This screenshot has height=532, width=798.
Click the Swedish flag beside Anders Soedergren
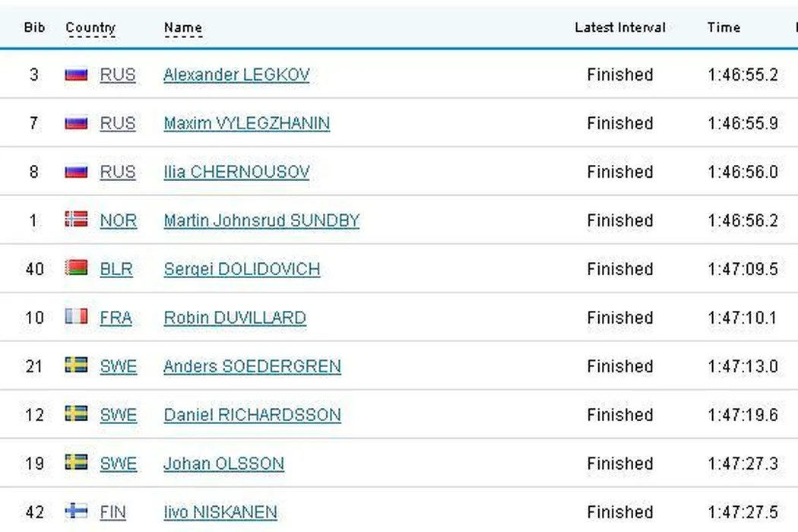point(76,365)
